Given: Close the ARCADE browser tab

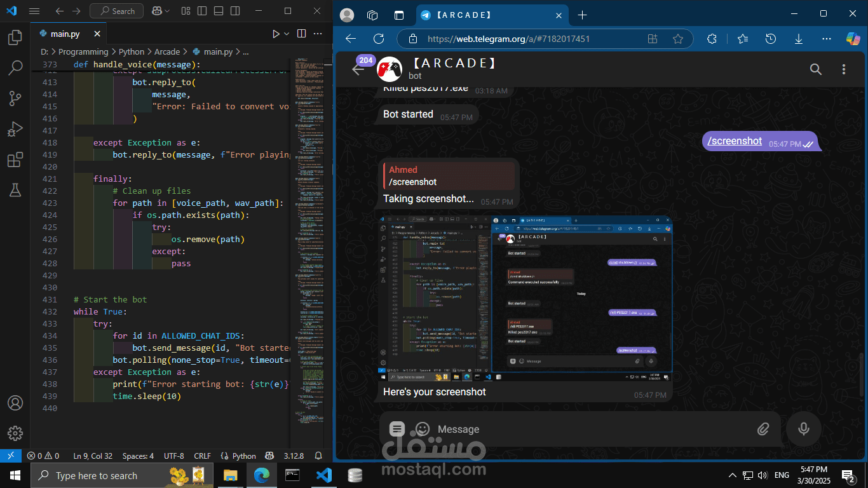Looking at the screenshot, I should tap(559, 15).
